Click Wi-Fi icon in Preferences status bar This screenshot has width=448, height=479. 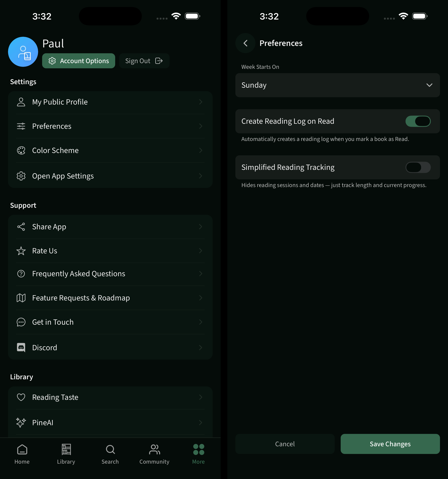403,16
